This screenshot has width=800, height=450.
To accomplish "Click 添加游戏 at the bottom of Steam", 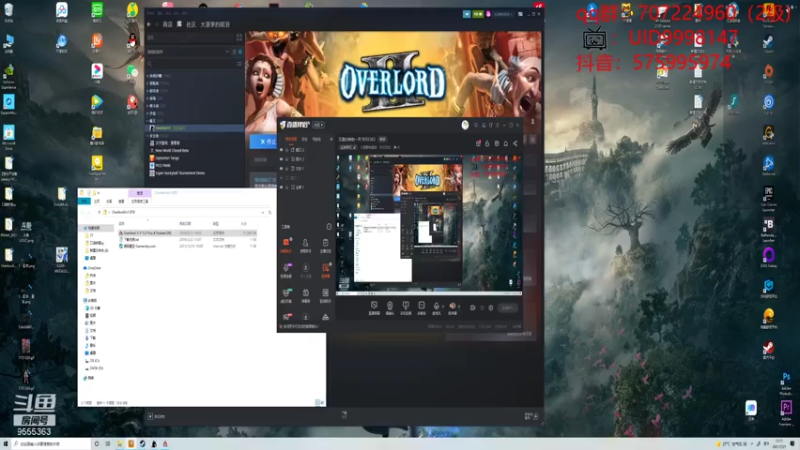I will 157,416.
